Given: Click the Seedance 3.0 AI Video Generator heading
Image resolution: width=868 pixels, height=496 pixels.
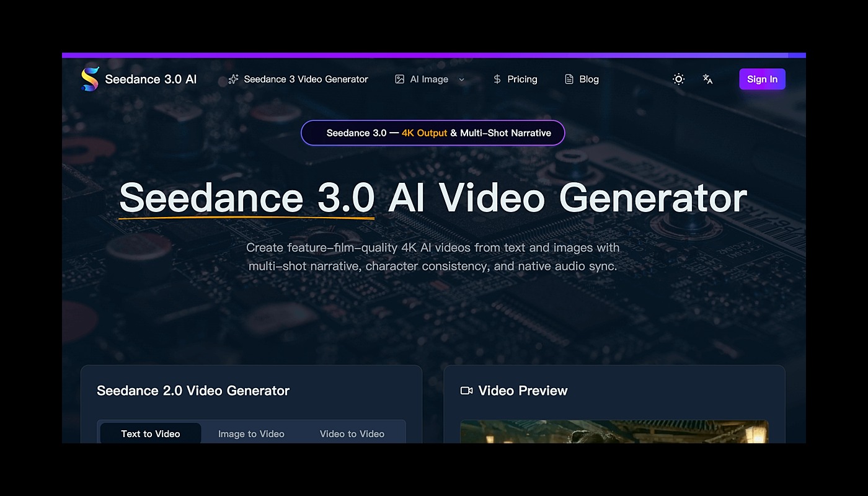Looking at the screenshot, I should coord(433,198).
